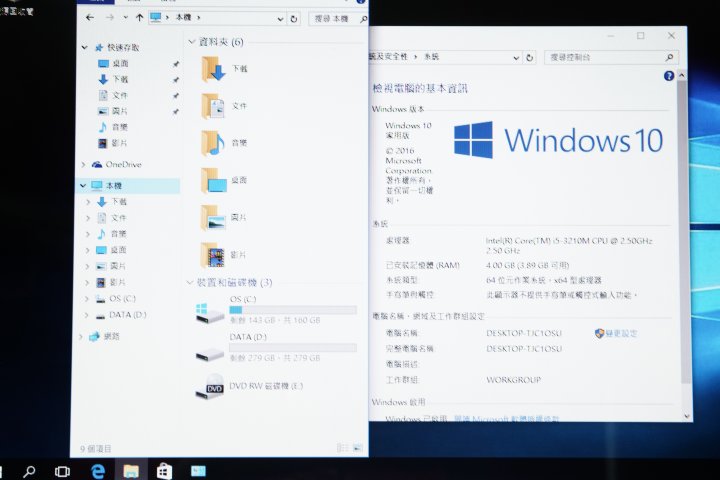Click DATA (D:) disk usage bar
This screenshot has height=480, width=720.
coord(293,348)
